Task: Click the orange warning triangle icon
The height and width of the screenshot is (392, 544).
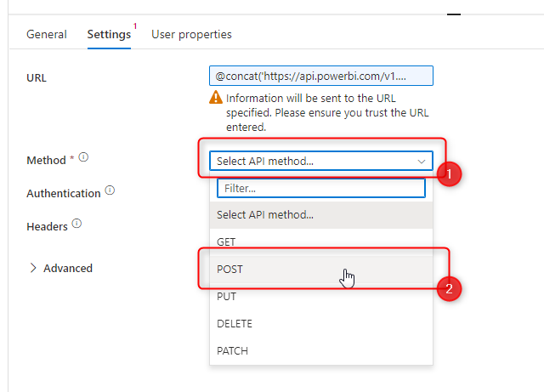Action: point(216,97)
